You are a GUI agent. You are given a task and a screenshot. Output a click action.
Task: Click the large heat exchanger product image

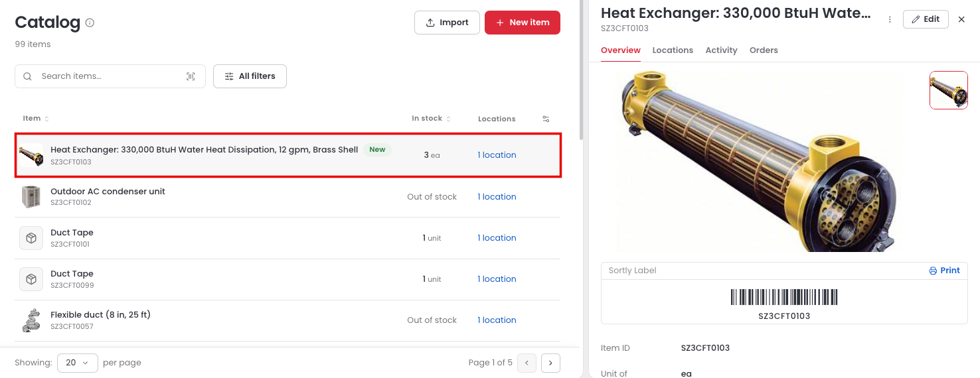pos(758,161)
